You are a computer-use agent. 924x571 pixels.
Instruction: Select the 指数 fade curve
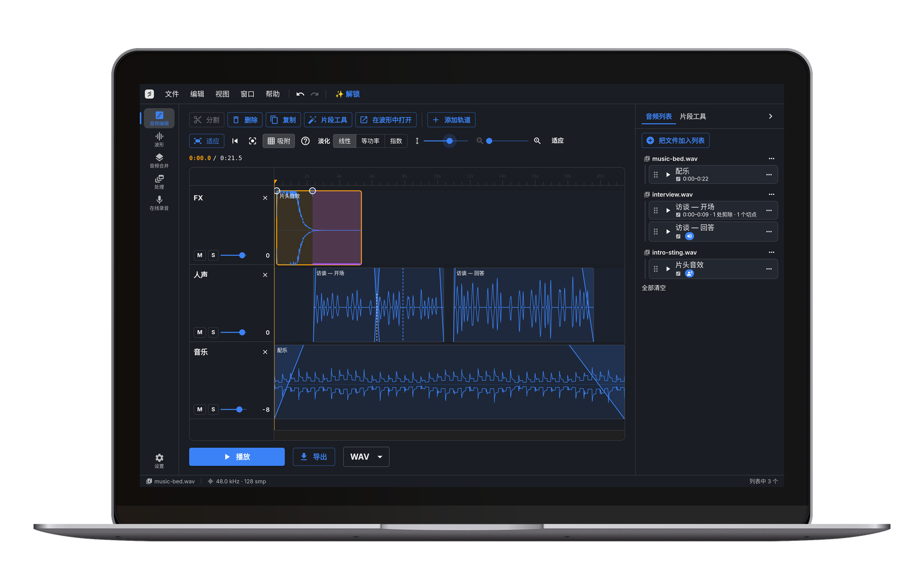(x=396, y=141)
